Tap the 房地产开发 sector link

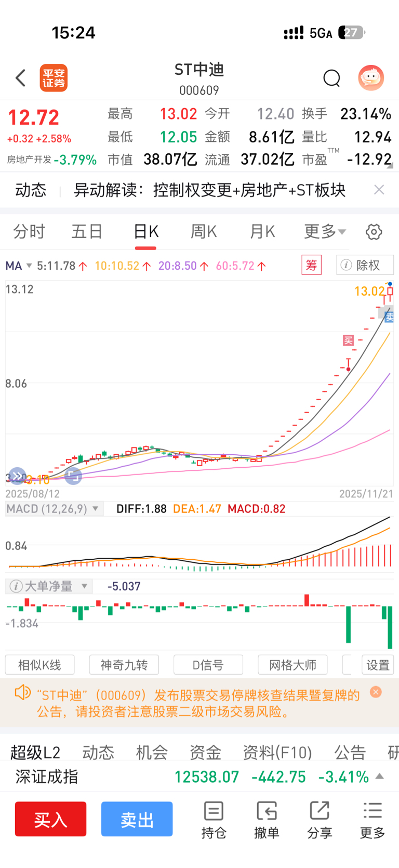[29, 160]
